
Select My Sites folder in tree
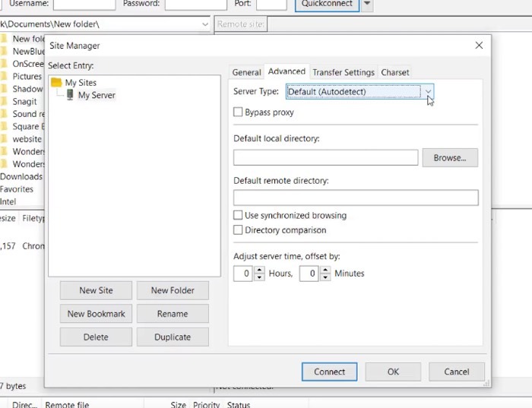click(x=81, y=82)
